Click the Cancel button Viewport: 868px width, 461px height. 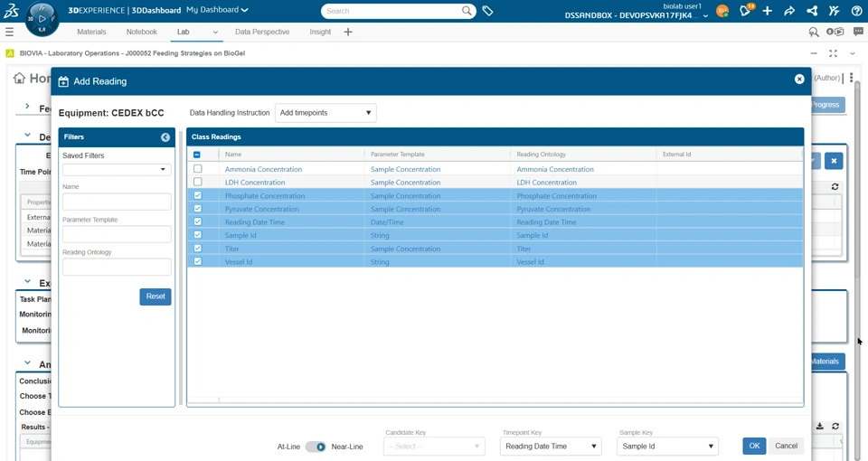point(786,446)
